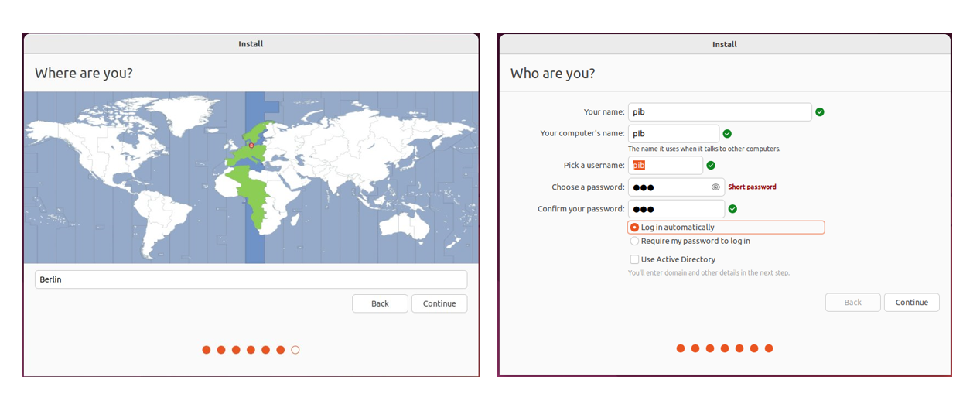Select Log in automatically option
This screenshot has width=980, height=401.
coord(635,228)
